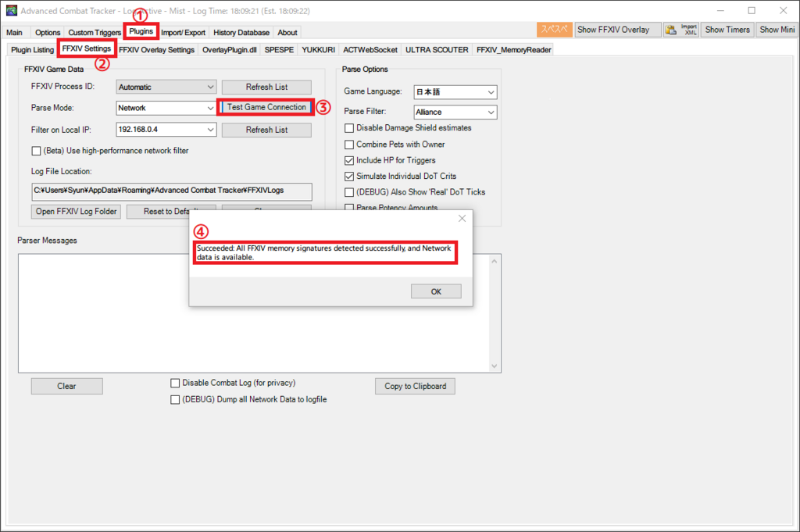Open the OverlayPlugin.dll subtab
Screen dimensions: 800x532
click(229, 50)
